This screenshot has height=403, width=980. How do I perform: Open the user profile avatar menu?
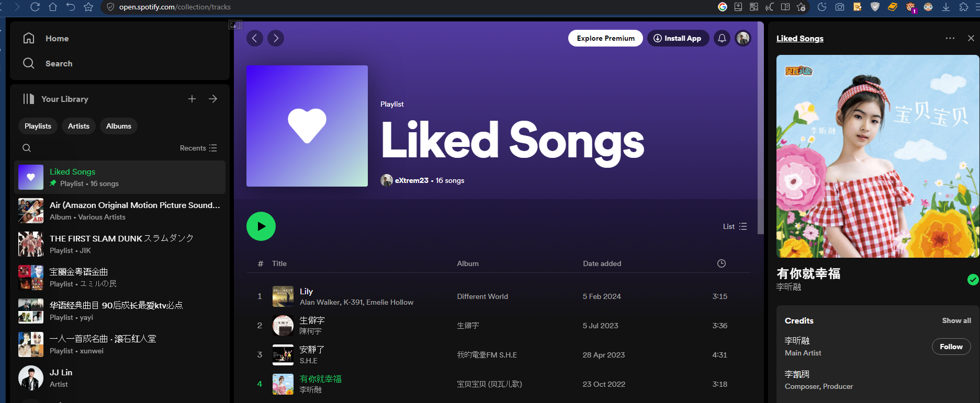pyautogui.click(x=743, y=38)
